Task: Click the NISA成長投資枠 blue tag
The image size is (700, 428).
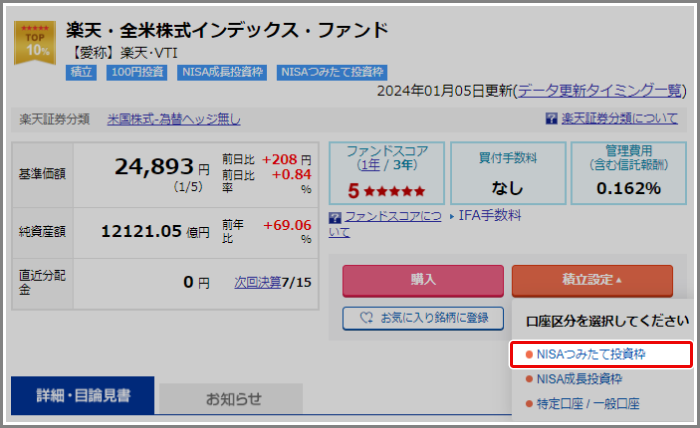Action: [x=222, y=72]
